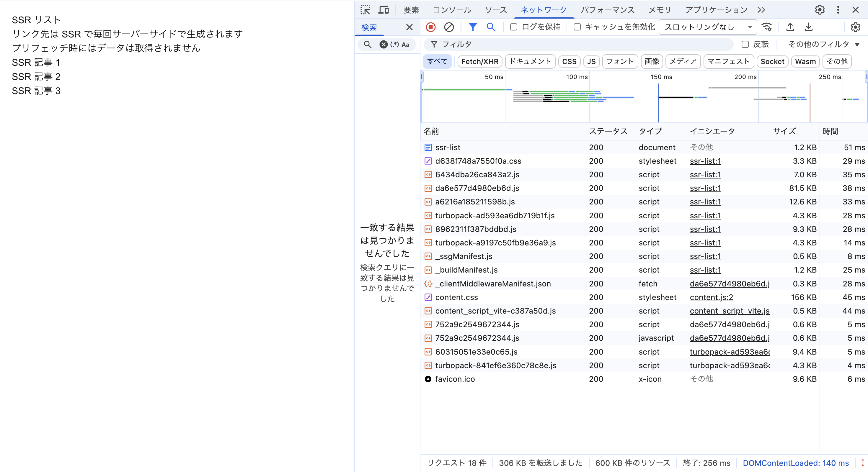Select the Fetch/XHR filter button
The height and width of the screenshot is (472, 868).
point(479,61)
